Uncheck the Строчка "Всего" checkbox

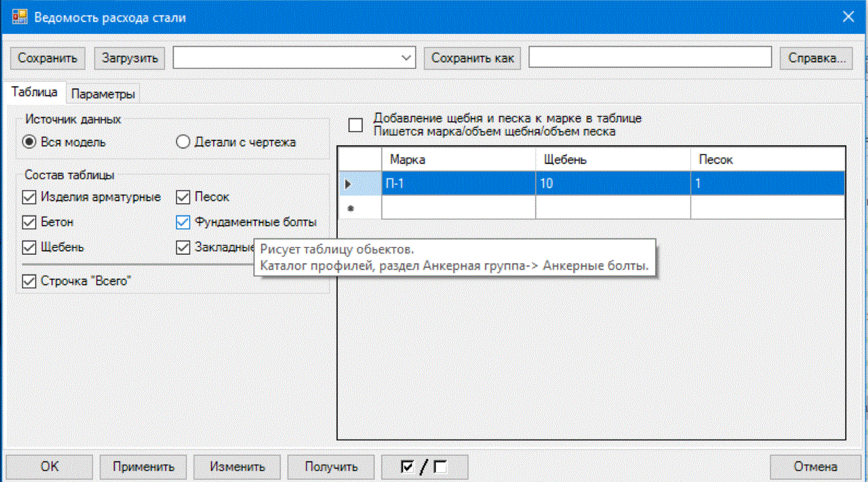pyautogui.click(x=29, y=282)
